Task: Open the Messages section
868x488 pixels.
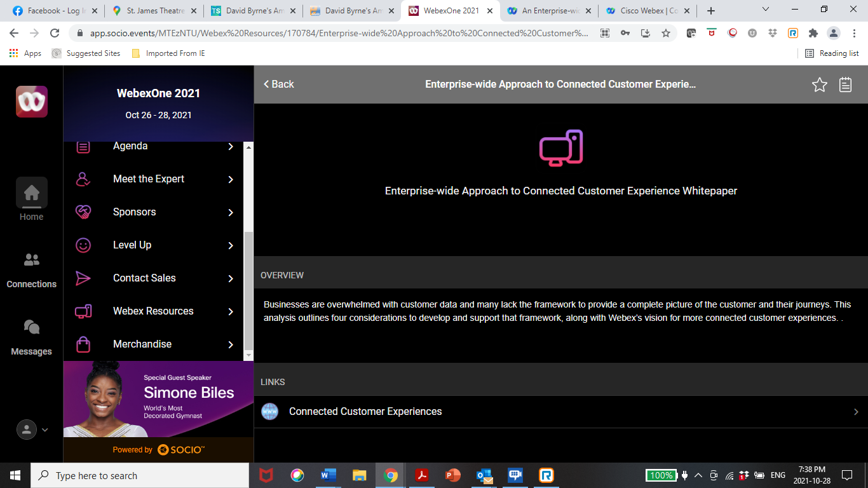Action: (31, 338)
